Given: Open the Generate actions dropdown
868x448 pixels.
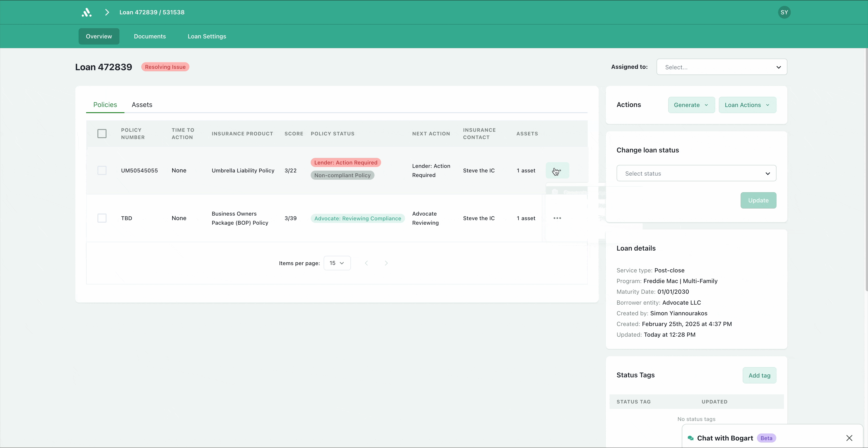Looking at the screenshot, I should [x=691, y=105].
